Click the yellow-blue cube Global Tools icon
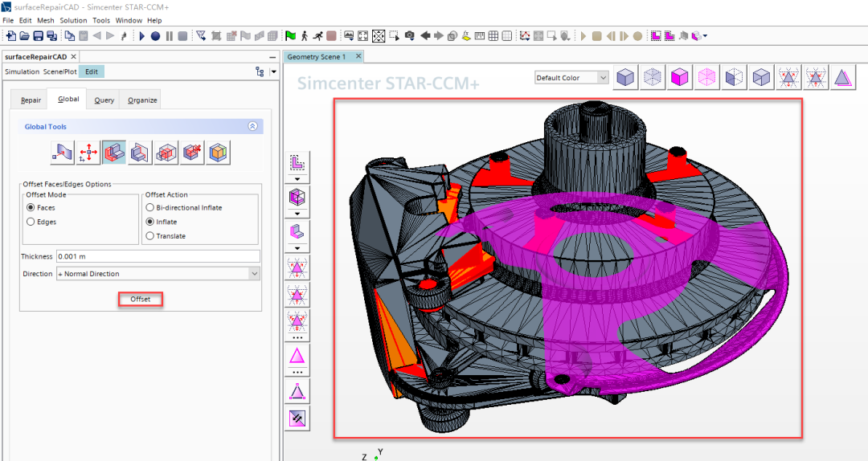The width and height of the screenshot is (868, 461). (218, 152)
